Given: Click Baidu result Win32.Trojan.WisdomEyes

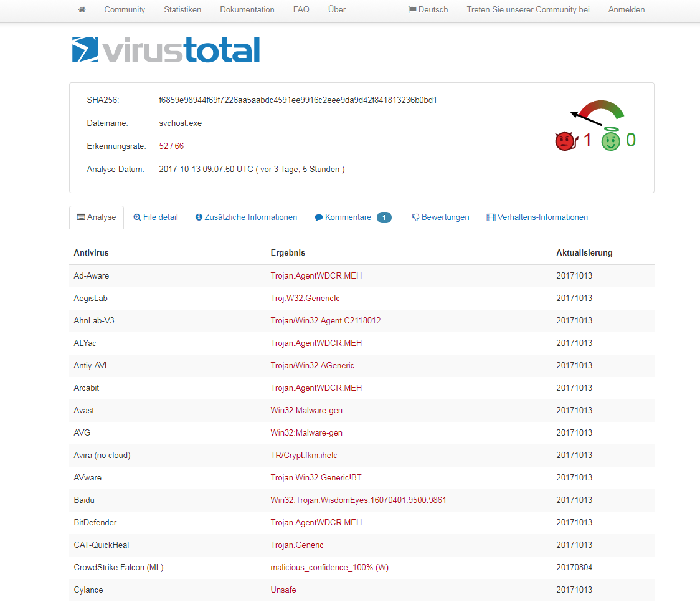Looking at the screenshot, I should click(x=359, y=500).
